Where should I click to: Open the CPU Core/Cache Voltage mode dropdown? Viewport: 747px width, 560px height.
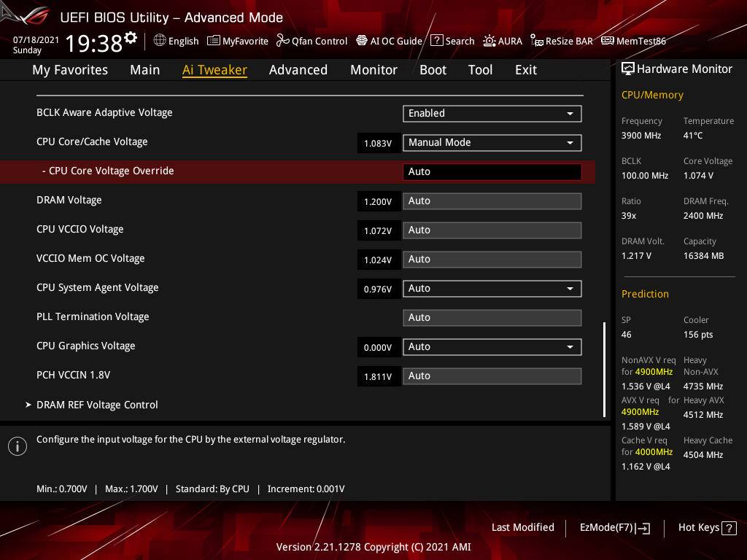point(492,143)
